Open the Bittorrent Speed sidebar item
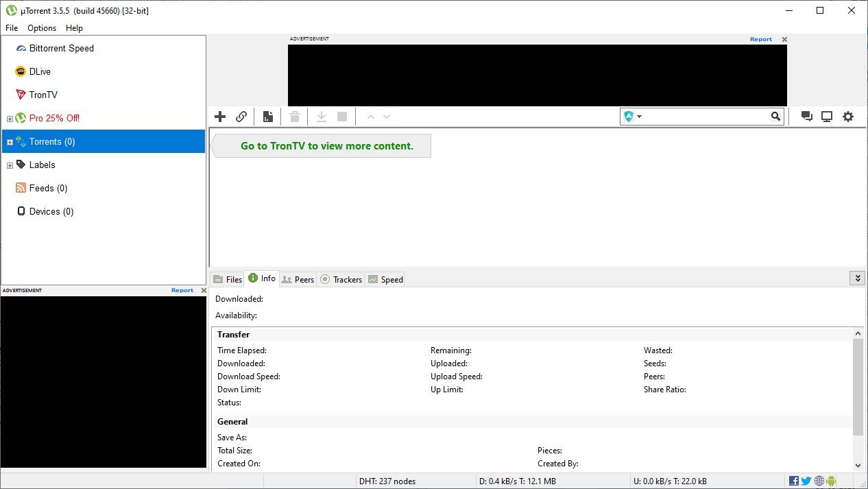Viewport: 868px width, 489px height. pos(61,48)
